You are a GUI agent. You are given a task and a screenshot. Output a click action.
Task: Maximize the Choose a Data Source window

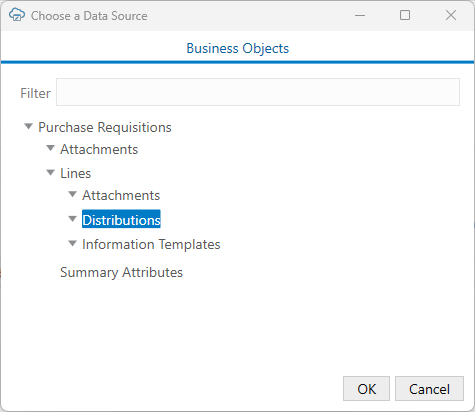(405, 15)
